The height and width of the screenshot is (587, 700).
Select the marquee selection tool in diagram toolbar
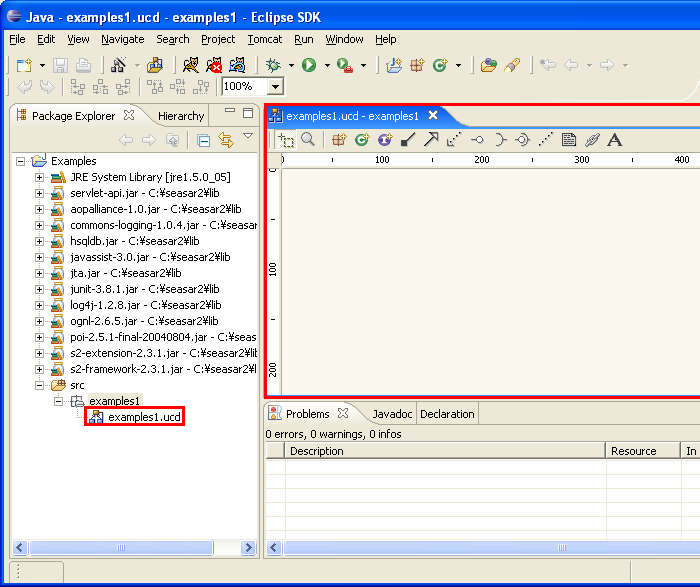287,140
